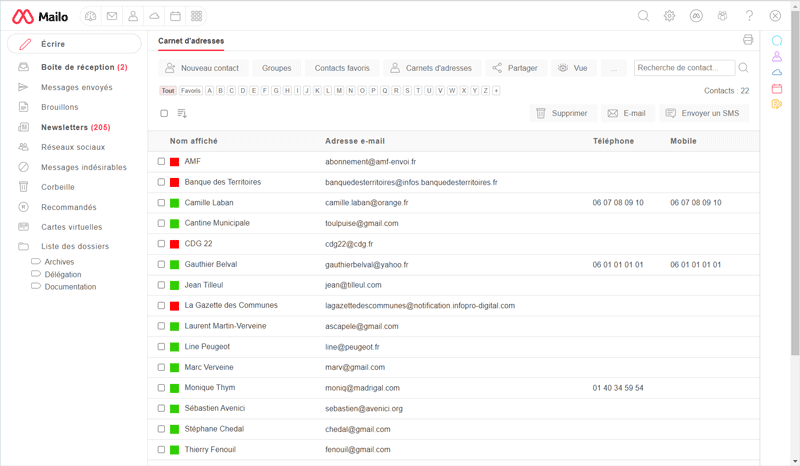Go to Boîte de réception folder

[x=78, y=67]
